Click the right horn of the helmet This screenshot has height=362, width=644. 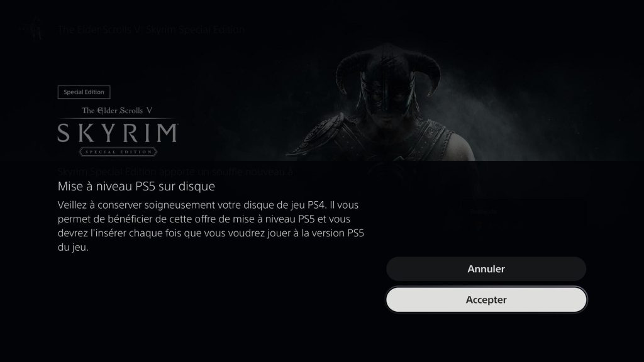tap(426, 75)
